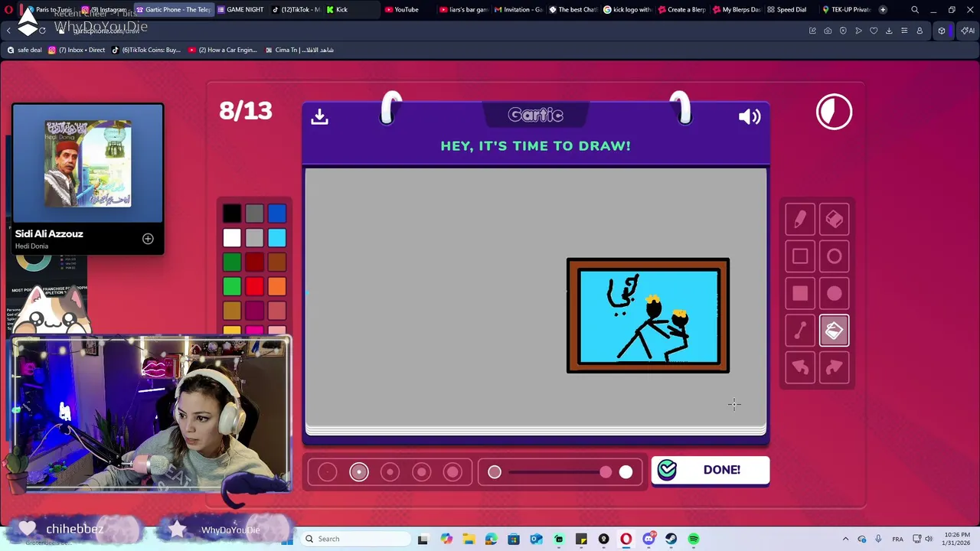Screen dimensions: 980x551
Task: Pick the bright red color swatch
Action: [255, 287]
